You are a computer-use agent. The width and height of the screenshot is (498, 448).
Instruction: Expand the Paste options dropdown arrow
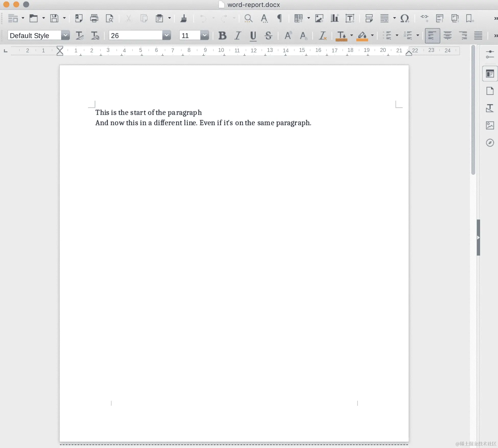tap(170, 18)
